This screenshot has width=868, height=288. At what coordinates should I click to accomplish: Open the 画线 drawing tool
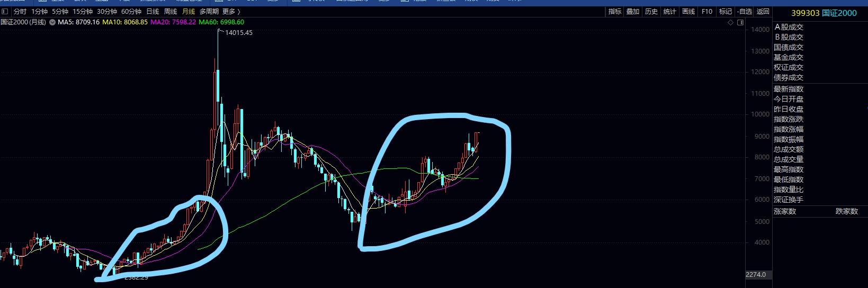[x=688, y=11]
